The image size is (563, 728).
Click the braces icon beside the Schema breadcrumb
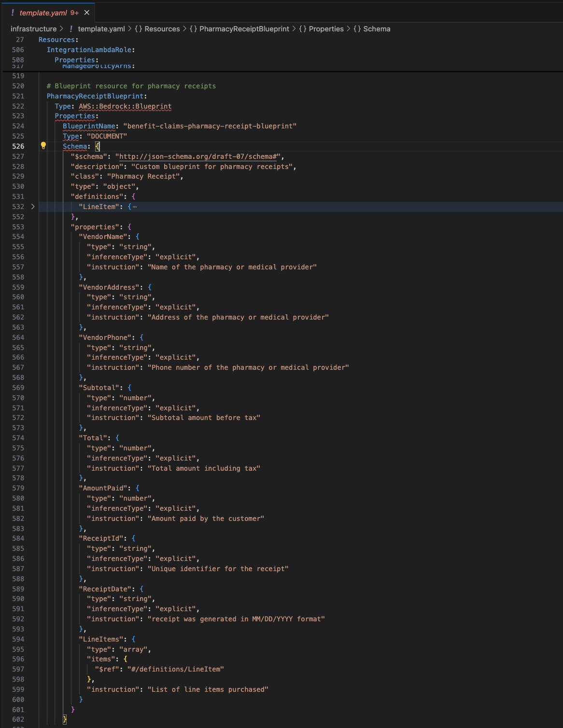click(357, 29)
